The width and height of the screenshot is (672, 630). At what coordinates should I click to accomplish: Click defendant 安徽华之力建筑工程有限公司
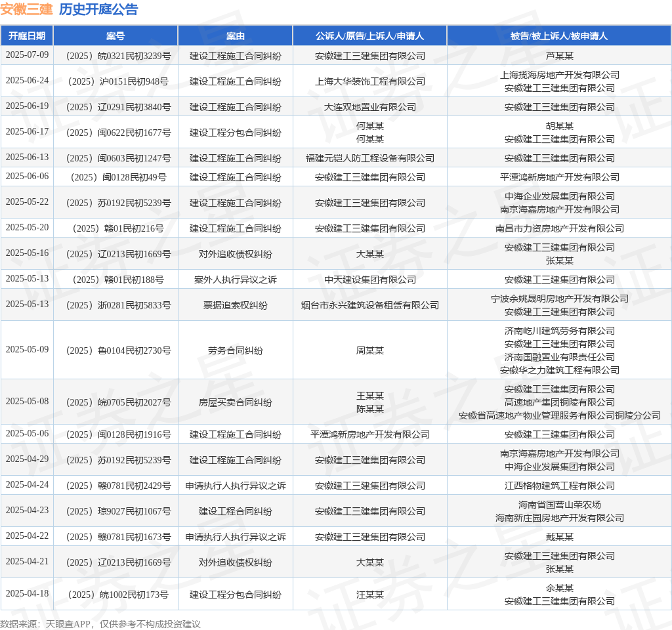pos(559,370)
